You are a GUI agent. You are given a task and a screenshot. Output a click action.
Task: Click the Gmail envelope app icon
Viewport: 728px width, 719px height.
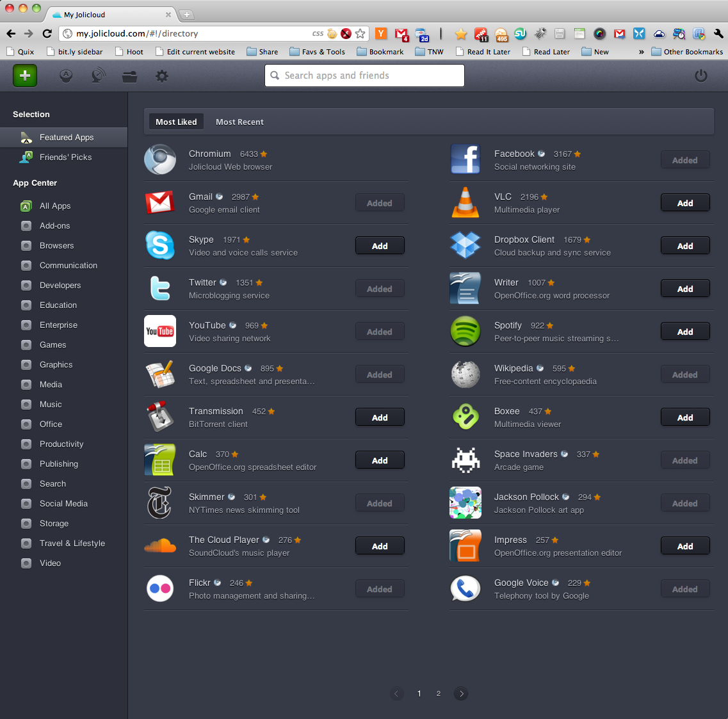[160, 202]
